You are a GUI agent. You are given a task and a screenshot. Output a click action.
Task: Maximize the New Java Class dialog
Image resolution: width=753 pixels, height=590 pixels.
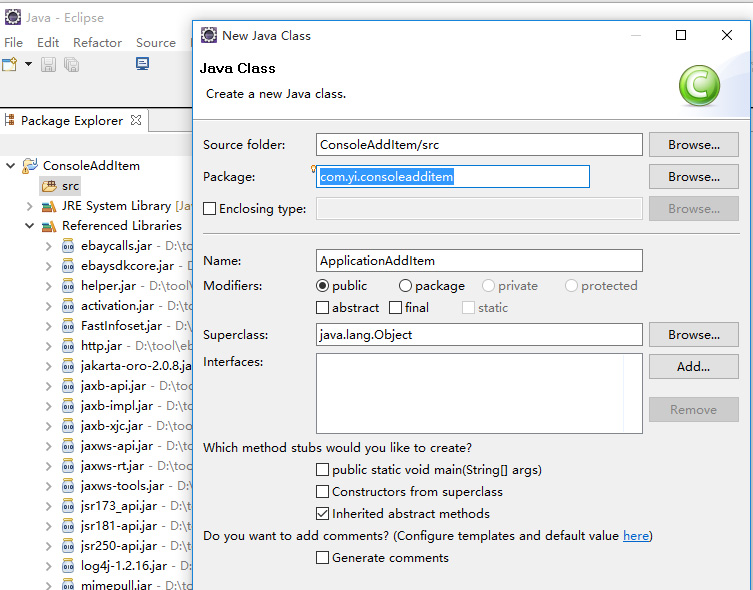(x=680, y=35)
